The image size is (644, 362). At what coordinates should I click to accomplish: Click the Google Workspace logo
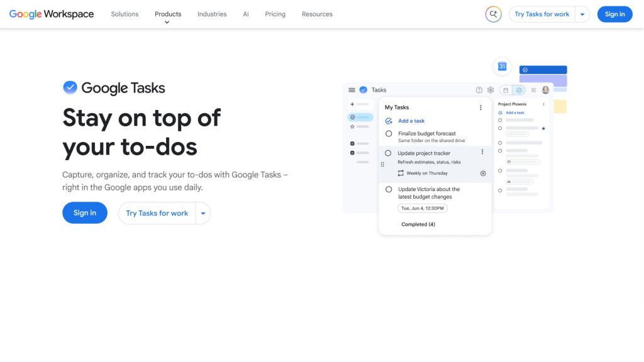point(52,14)
